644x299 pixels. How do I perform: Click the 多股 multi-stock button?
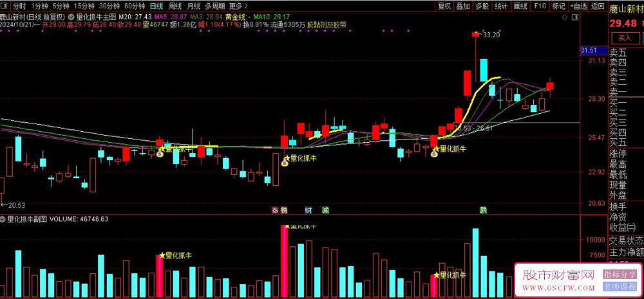coord(482,6)
